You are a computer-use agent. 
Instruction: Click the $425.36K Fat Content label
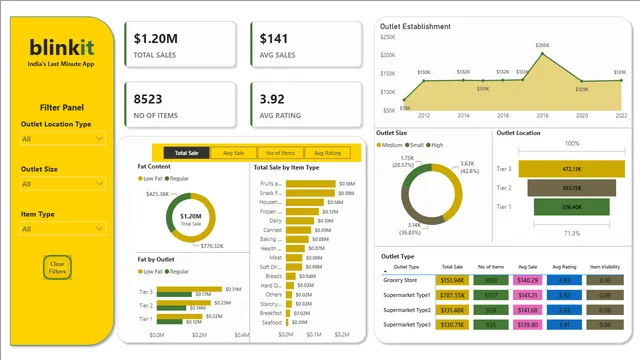[157, 194]
